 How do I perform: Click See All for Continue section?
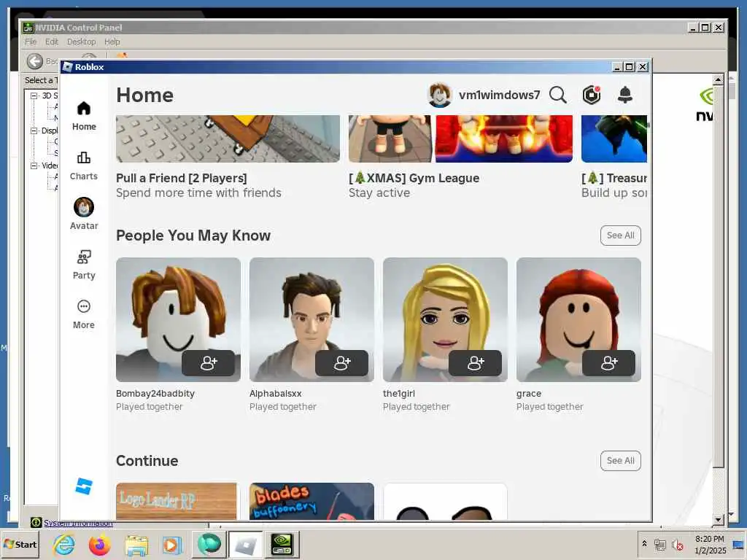[x=620, y=461]
